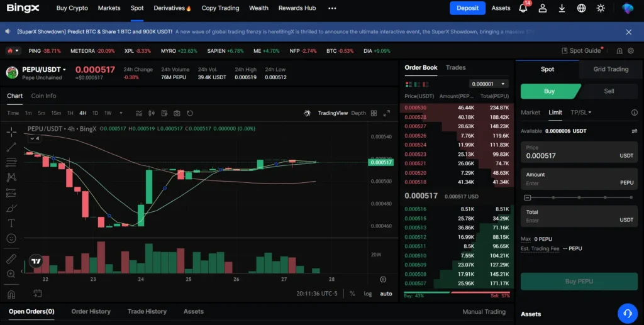Click the Amount input field
Viewport: 644px width, 325px height.
point(579,179)
